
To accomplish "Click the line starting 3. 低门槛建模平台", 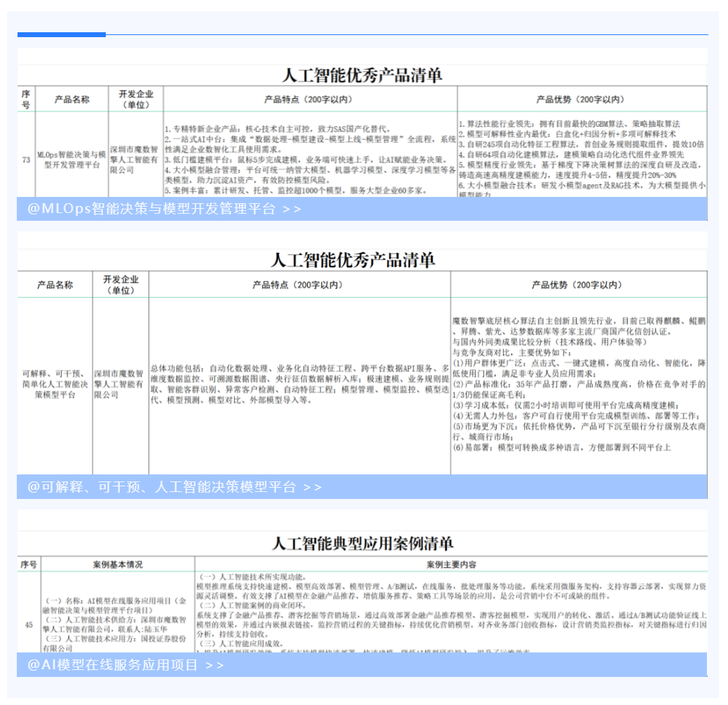I will tap(306, 160).
